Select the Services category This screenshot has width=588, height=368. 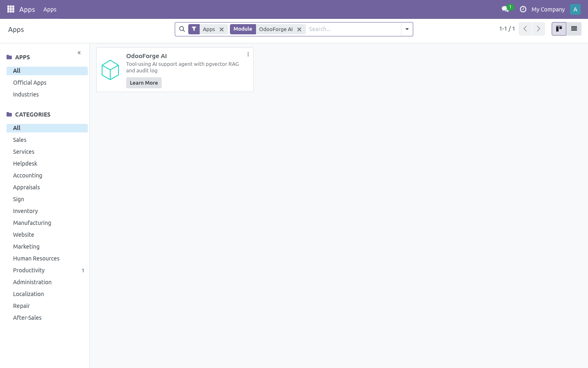pyautogui.click(x=47, y=152)
